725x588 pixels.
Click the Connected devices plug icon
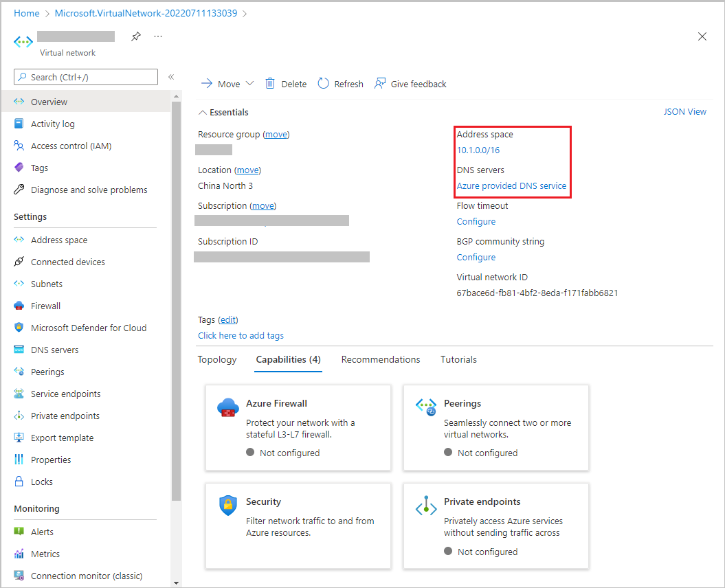tap(19, 262)
